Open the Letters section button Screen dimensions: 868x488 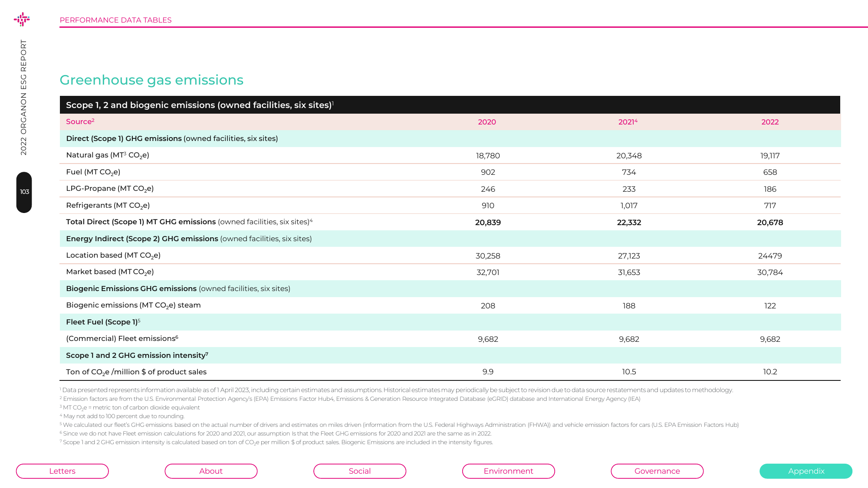coord(62,471)
